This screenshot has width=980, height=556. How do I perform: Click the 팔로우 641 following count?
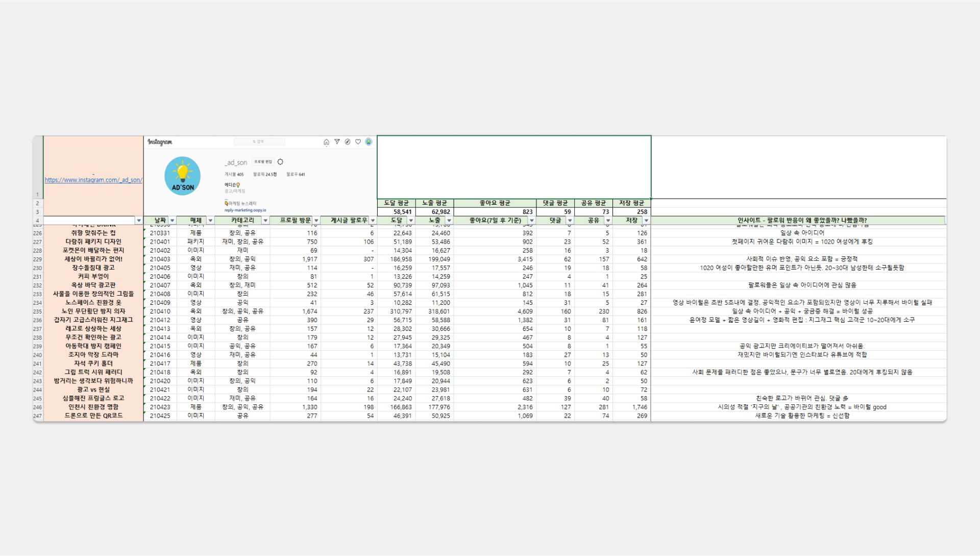point(296,175)
